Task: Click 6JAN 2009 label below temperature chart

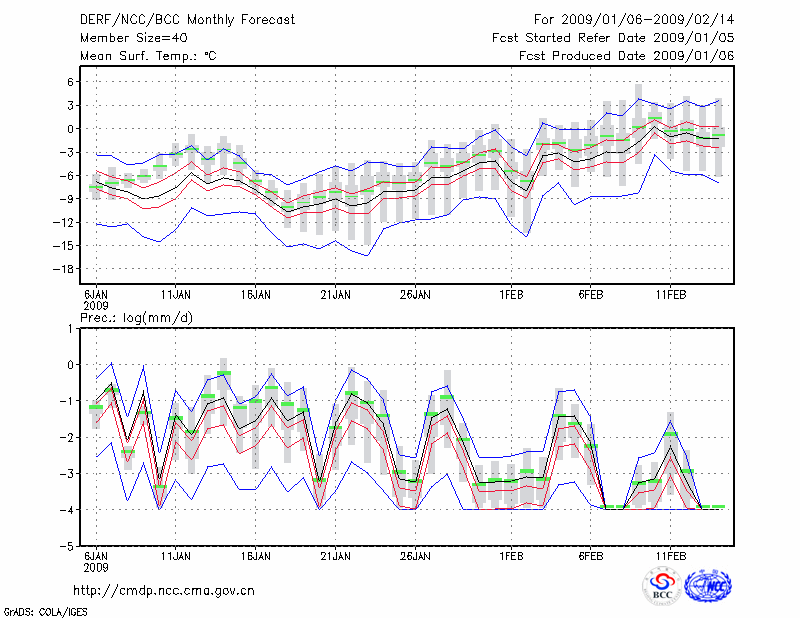Action: (96, 300)
